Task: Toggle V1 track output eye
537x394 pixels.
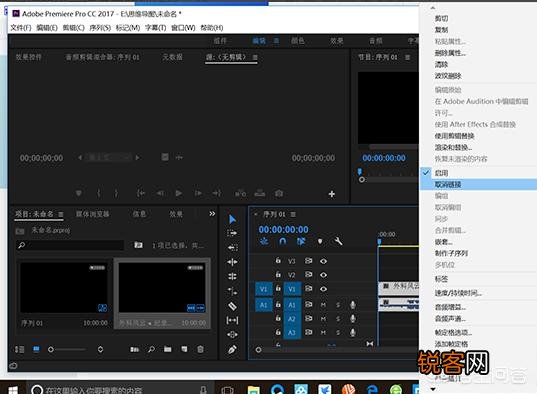Action: click(x=323, y=289)
